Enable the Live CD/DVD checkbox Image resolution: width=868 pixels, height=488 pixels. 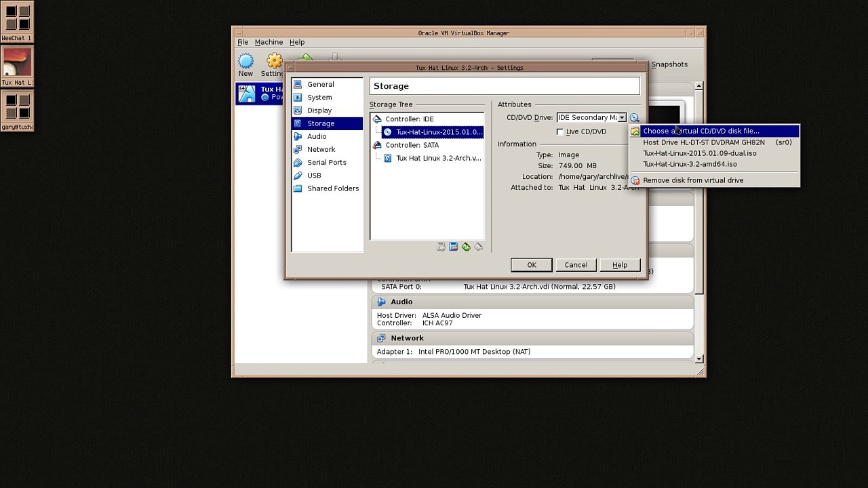click(560, 132)
